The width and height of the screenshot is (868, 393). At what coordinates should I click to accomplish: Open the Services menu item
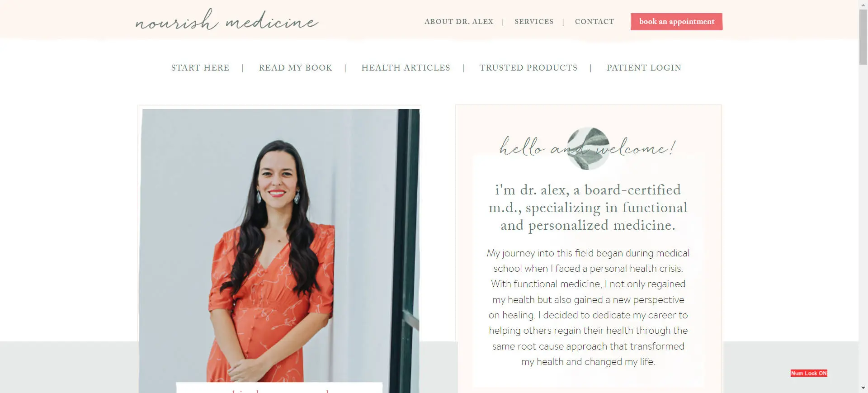pos(534,22)
